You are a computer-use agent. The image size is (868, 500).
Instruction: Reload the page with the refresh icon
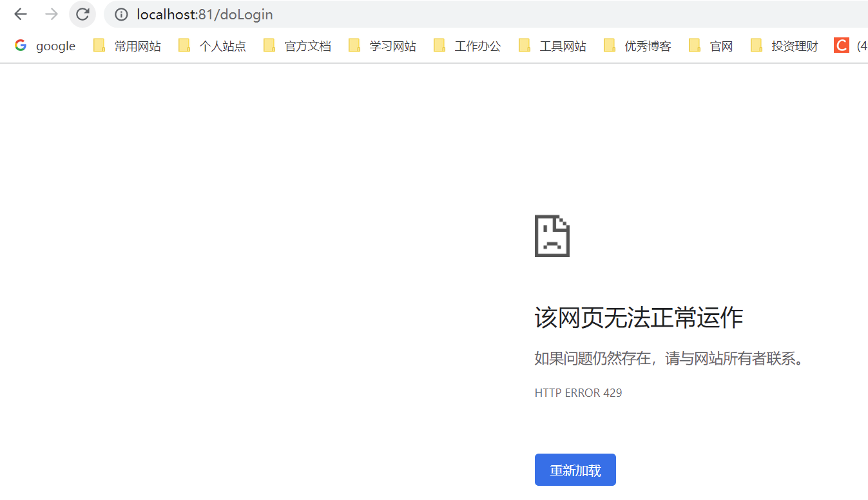[x=82, y=14]
